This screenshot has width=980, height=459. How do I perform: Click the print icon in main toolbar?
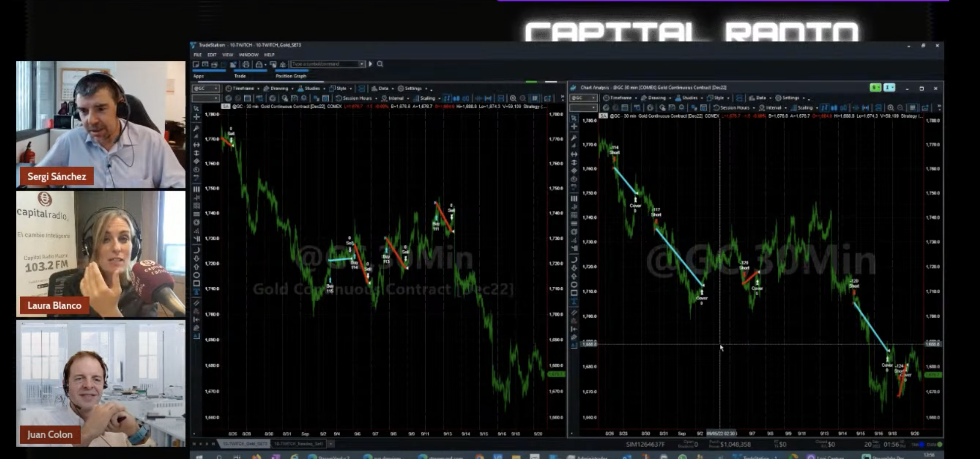coord(246,65)
